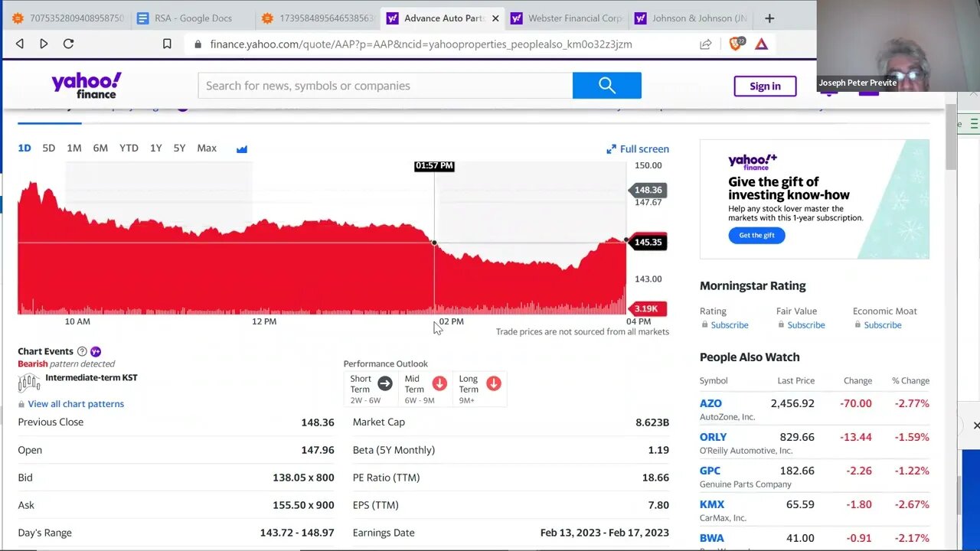
Task: Open the ORLY ticker link
Action: (x=713, y=437)
